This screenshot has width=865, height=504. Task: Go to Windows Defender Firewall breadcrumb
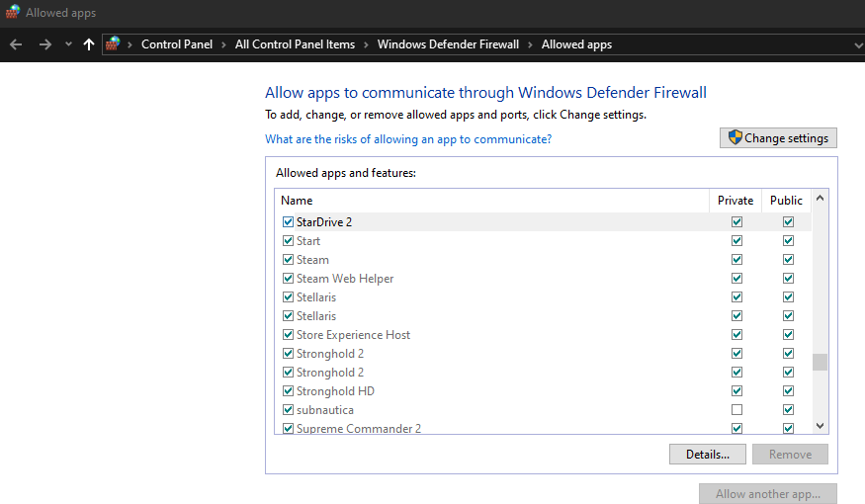(448, 44)
